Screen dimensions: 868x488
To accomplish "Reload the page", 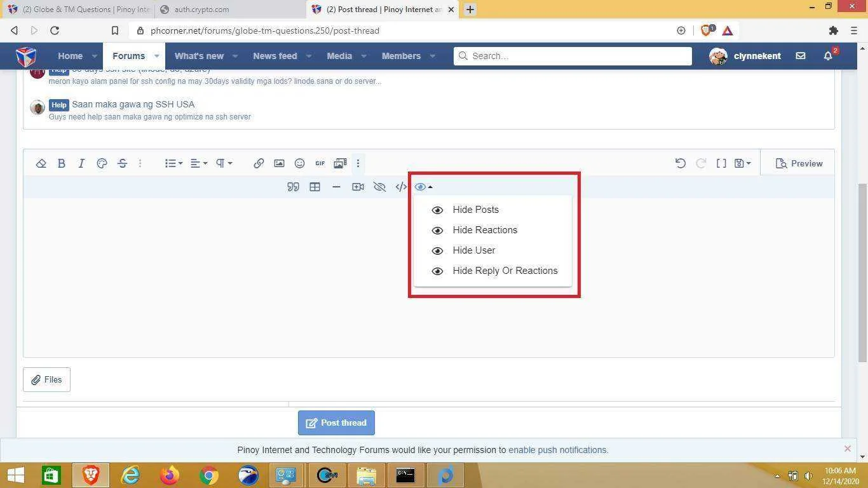I will (x=55, y=30).
